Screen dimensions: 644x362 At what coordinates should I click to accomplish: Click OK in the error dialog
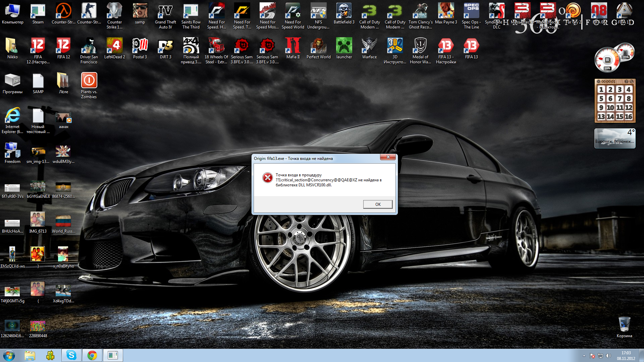point(378,204)
